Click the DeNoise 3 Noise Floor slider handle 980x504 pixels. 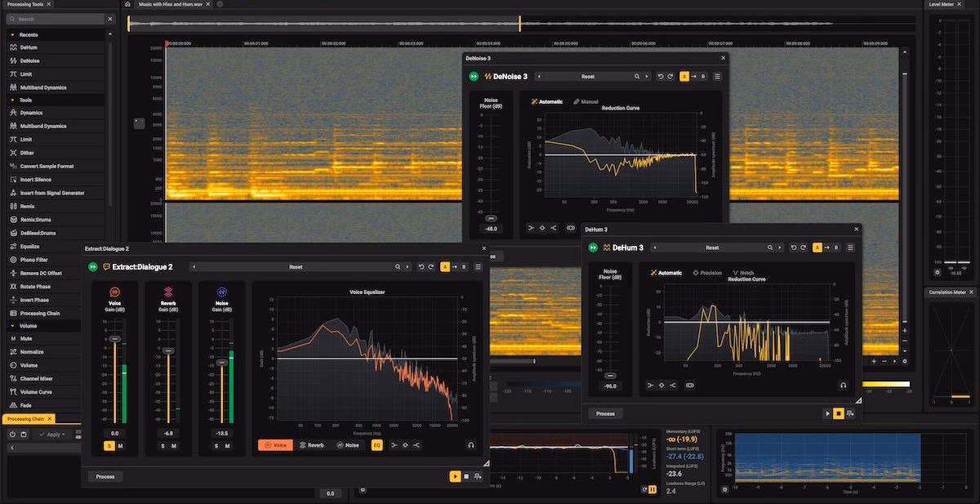491,218
